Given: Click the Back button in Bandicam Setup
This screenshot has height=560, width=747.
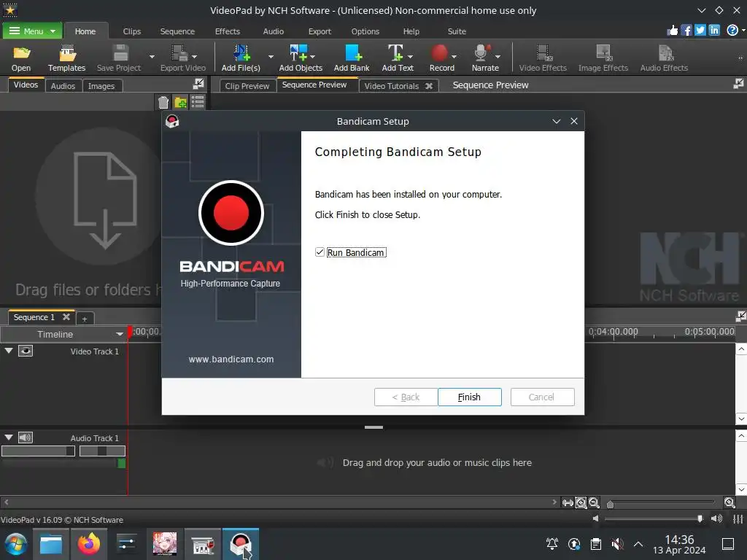Looking at the screenshot, I should click(406, 397).
